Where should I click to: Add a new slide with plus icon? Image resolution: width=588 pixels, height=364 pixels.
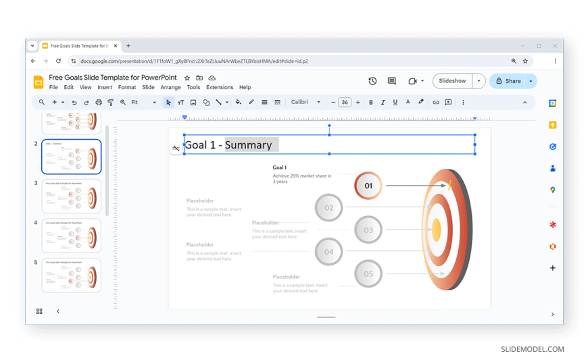pyautogui.click(x=54, y=102)
